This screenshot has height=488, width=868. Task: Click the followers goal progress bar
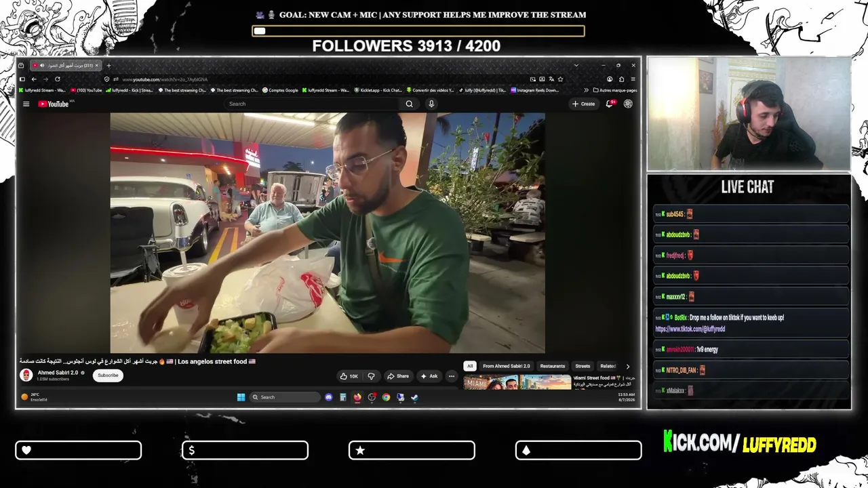coord(418,30)
